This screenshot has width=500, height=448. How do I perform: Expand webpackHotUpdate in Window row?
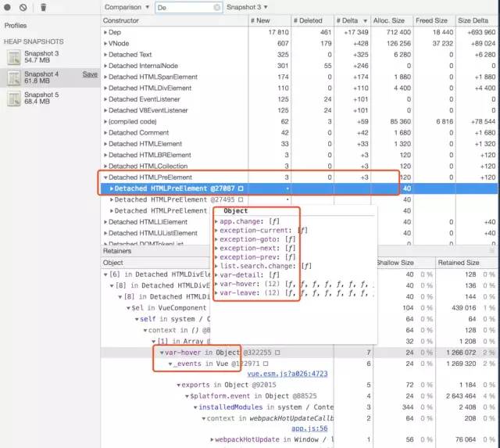point(212,439)
